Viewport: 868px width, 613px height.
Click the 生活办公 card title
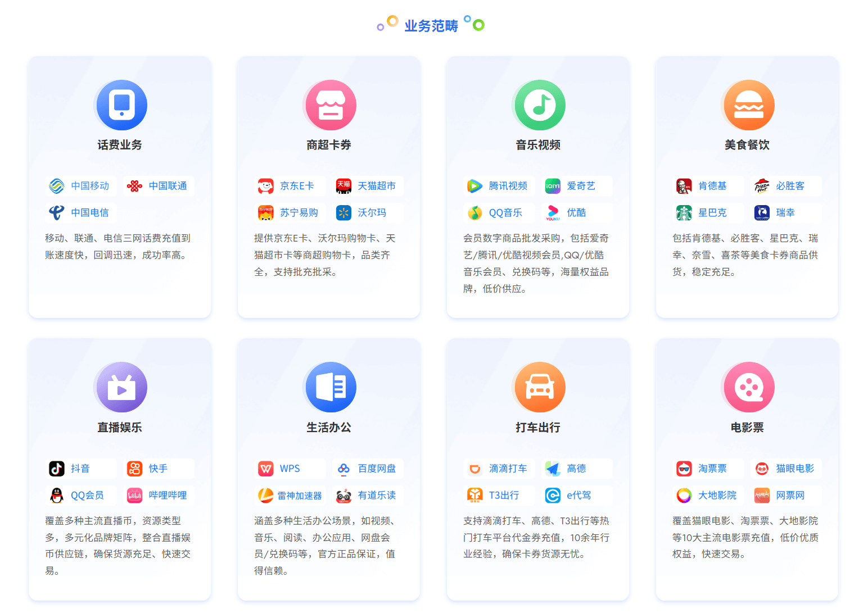click(x=329, y=428)
